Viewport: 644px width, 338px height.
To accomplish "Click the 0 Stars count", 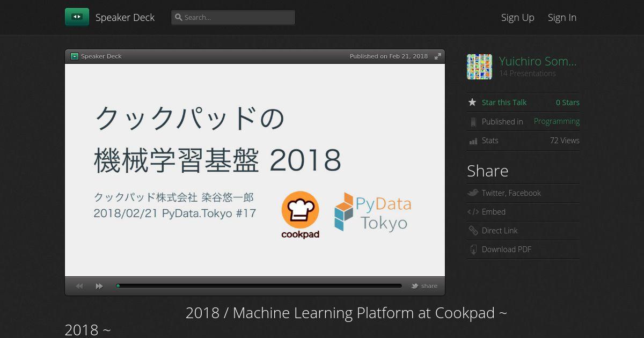I will click(568, 102).
